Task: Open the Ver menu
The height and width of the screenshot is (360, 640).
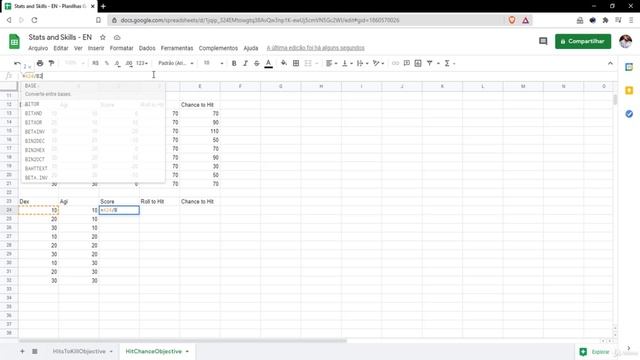Action: click(78, 48)
